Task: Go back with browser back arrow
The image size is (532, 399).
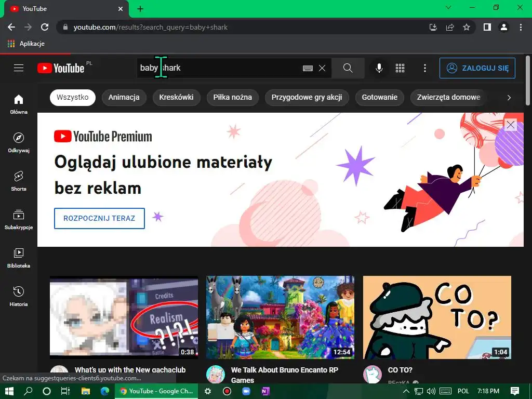Action: click(11, 27)
